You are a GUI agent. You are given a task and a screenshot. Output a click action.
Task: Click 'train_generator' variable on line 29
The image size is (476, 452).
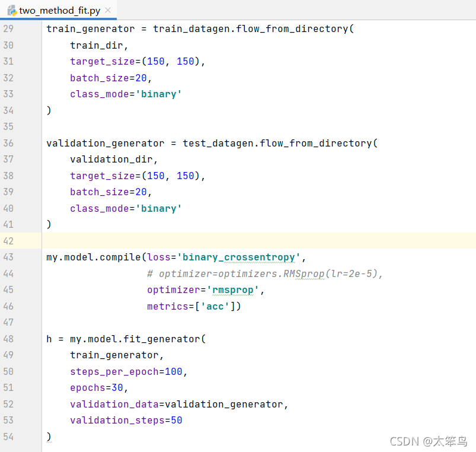[90, 29]
